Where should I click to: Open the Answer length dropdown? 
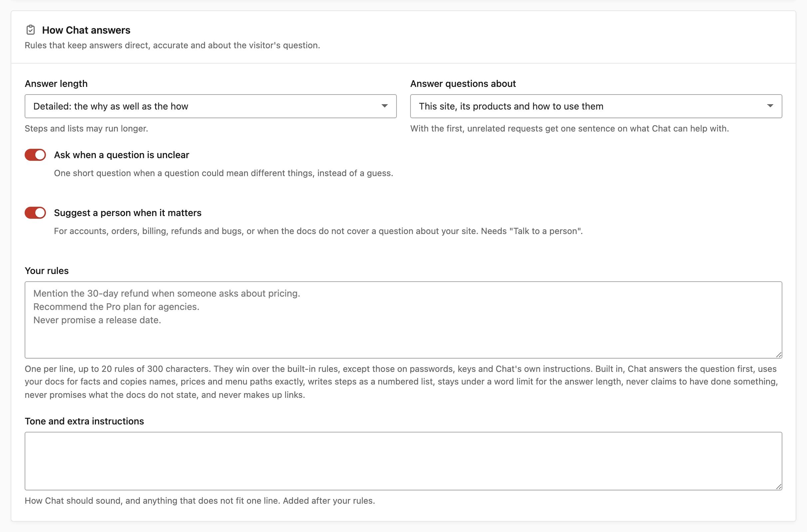point(210,106)
